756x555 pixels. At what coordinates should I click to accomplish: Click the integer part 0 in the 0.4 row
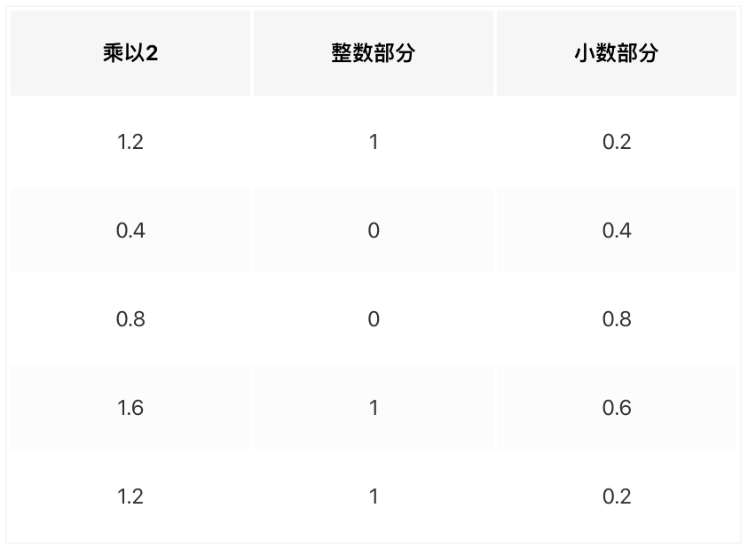click(x=374, y=231)
